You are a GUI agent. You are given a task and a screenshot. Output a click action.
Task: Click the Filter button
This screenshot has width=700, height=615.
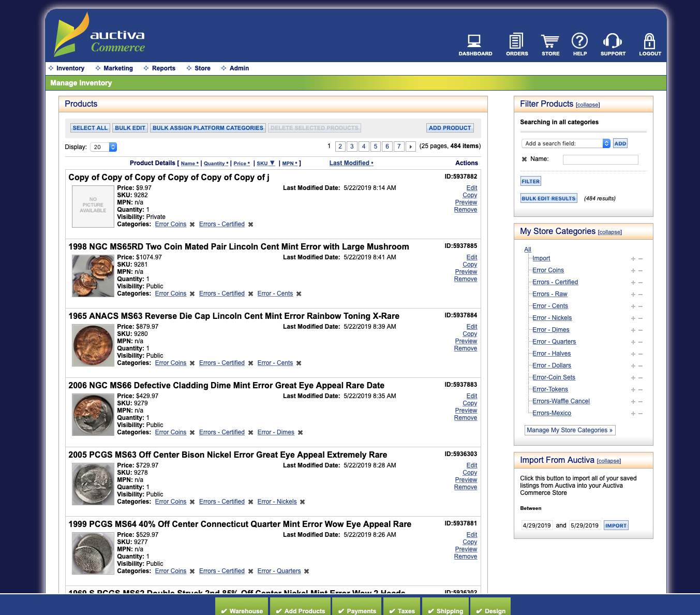click(x=531, y=181)
